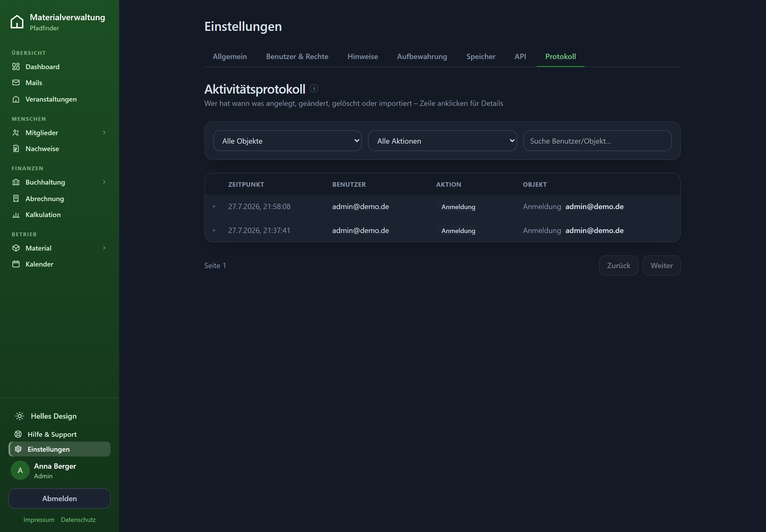This screenshot has height=532, width=766.
Task: Click the Kalkulation bar chart icon
Action: [x=16, y=215]
